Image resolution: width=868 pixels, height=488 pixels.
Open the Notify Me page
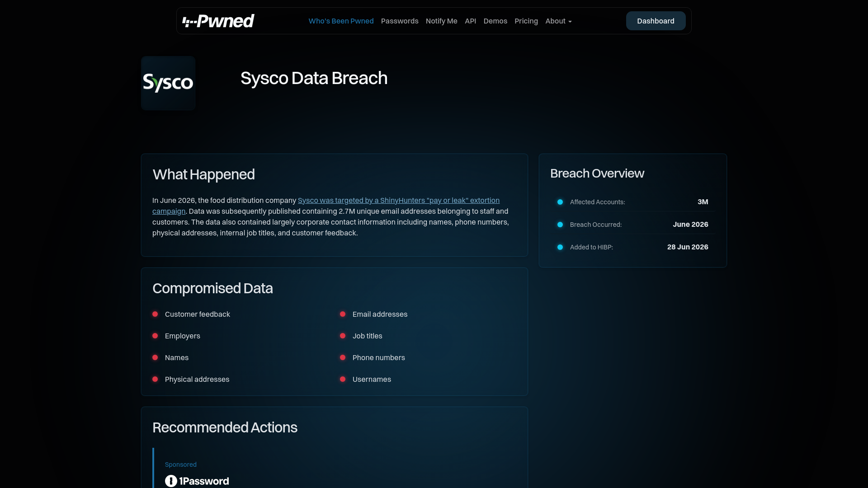(441, 21)
